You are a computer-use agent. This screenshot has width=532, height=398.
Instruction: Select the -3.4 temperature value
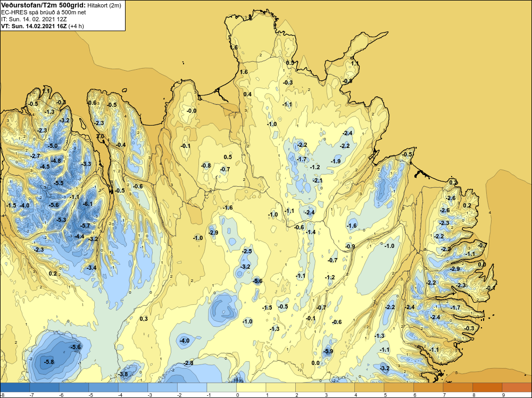92,268
